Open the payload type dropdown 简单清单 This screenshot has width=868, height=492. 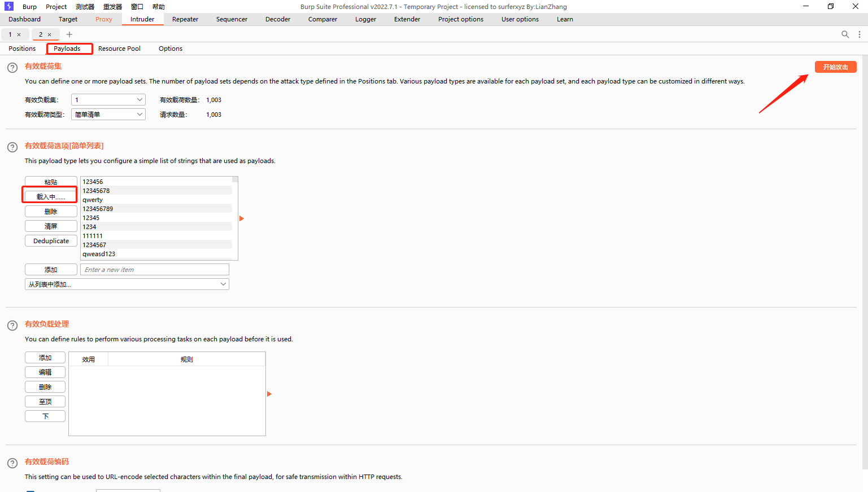pos(108,115)
